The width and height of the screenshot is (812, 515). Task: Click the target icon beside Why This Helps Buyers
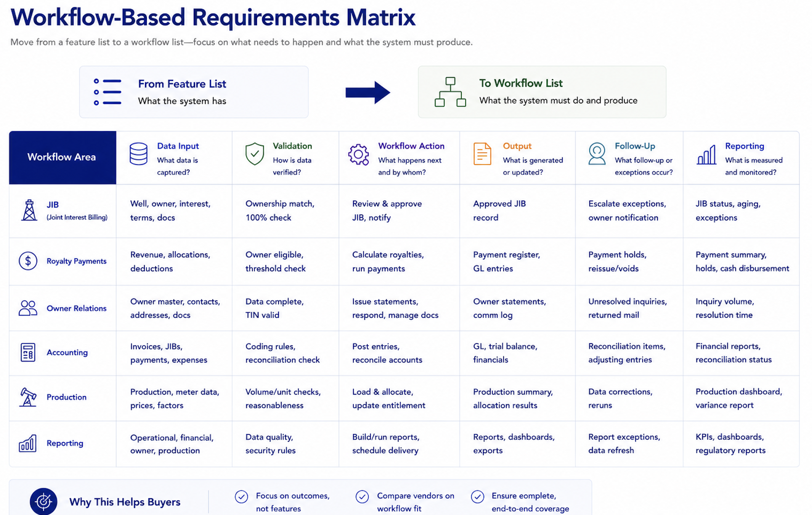(x=43, y=502)
